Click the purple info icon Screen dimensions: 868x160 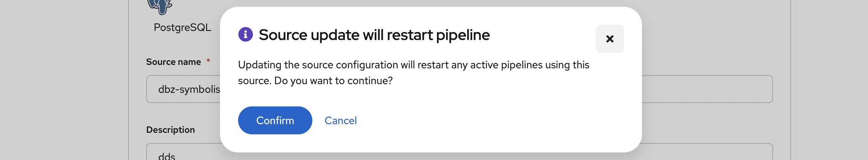(246, 35)
